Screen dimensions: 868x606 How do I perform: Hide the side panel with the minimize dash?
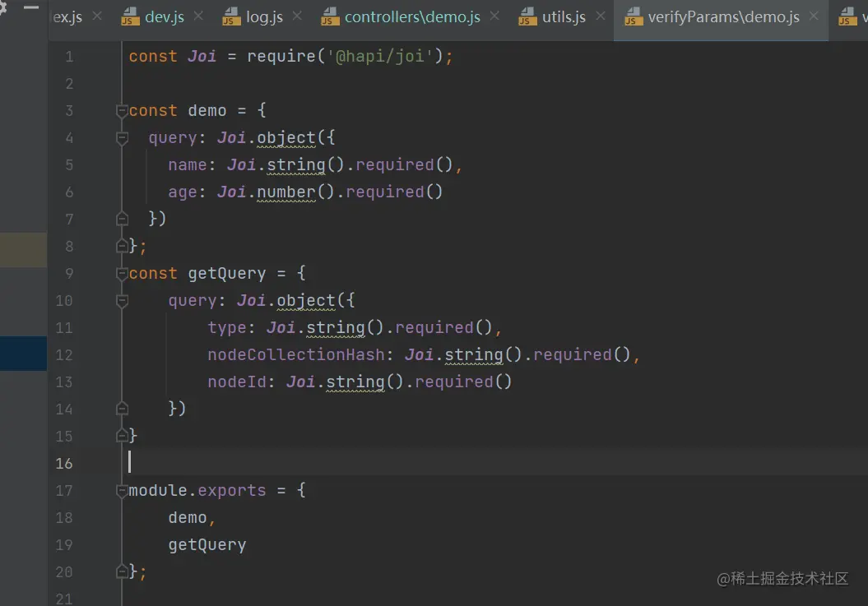[x=31, y=7]
